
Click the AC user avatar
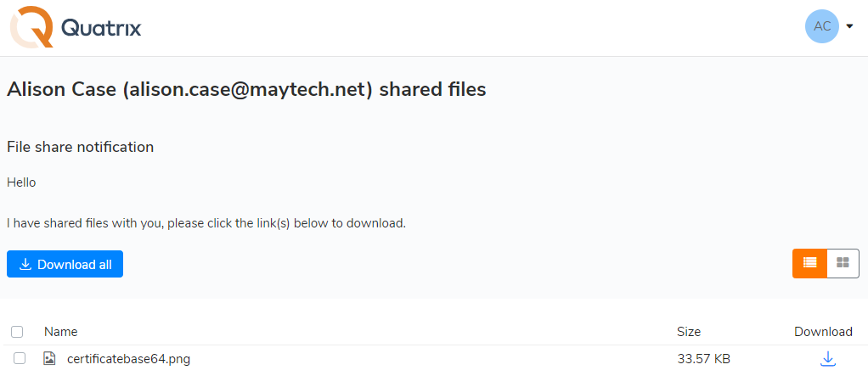821,26
